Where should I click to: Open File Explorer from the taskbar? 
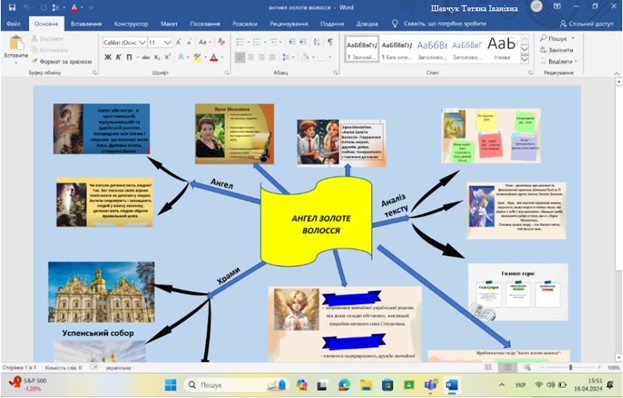[x=366, y=384]
